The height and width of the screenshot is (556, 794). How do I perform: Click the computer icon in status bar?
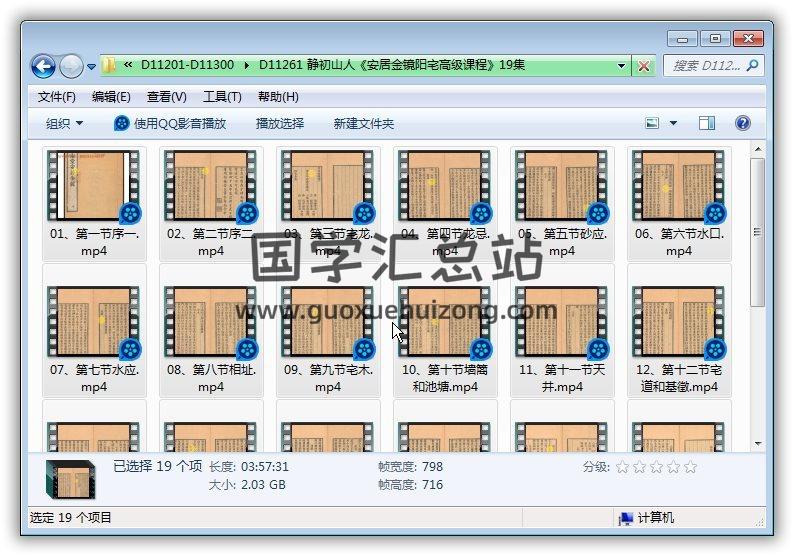626,518
